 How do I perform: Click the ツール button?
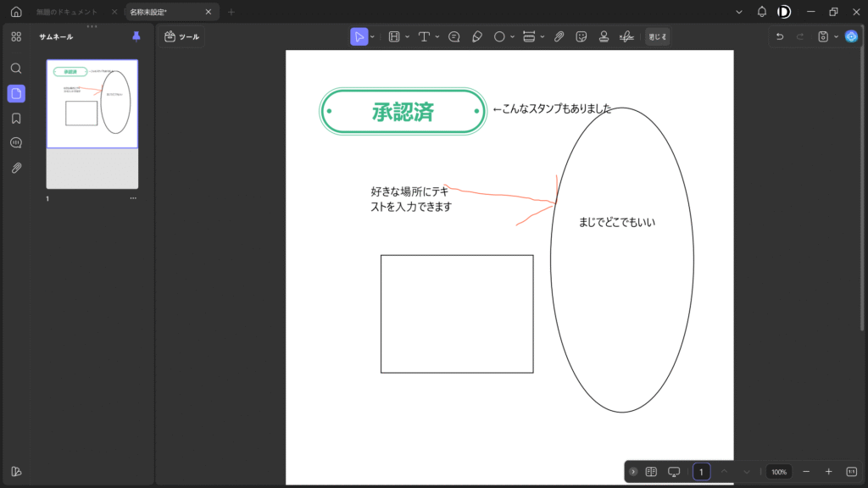182,36
